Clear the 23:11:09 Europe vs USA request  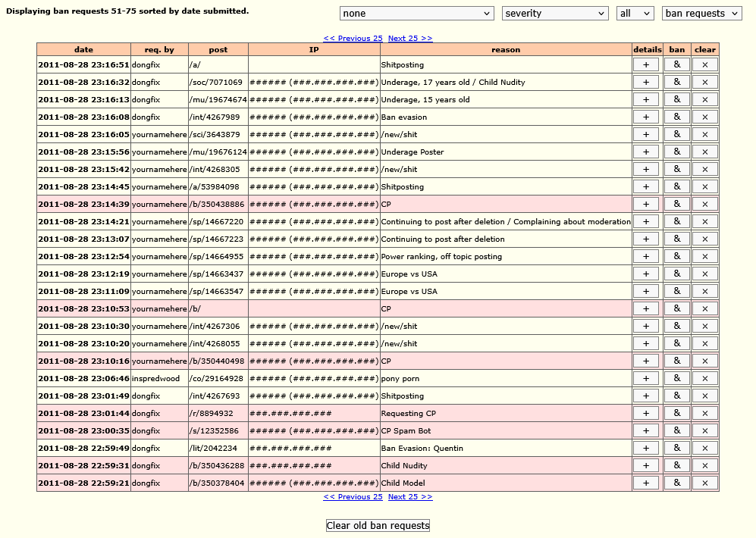(704, 292)
